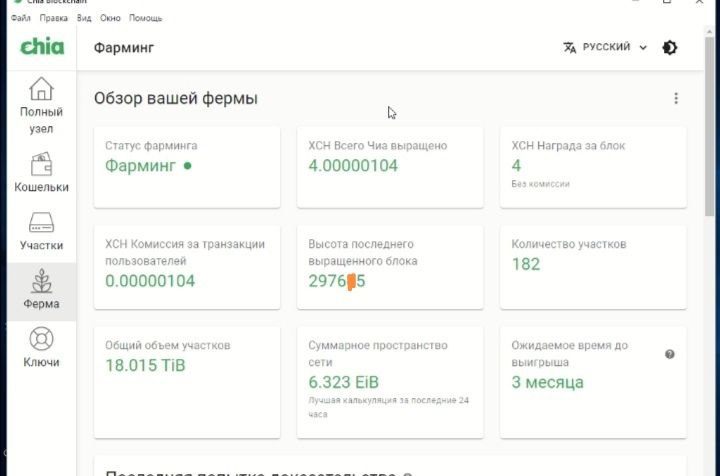Click the Общий объем участков label
This screenshot has width=720, height=476.
[168, 345]
